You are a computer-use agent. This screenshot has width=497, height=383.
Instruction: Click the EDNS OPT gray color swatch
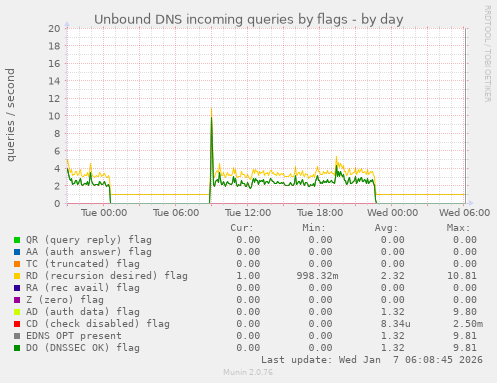click(17, 336)
